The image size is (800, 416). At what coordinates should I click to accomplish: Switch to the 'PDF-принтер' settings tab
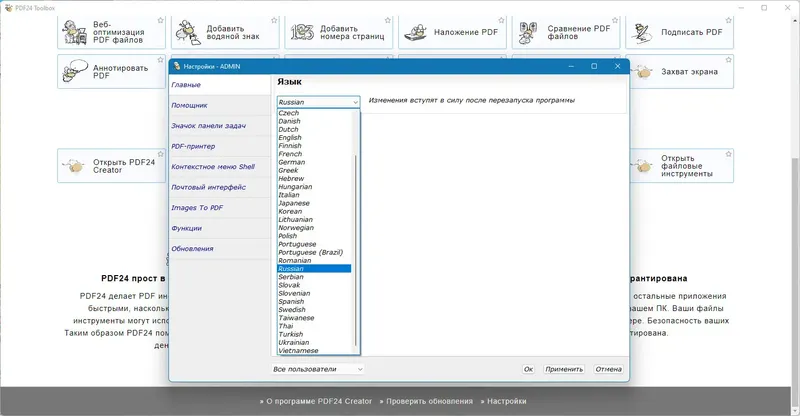[x=220, y=146]
